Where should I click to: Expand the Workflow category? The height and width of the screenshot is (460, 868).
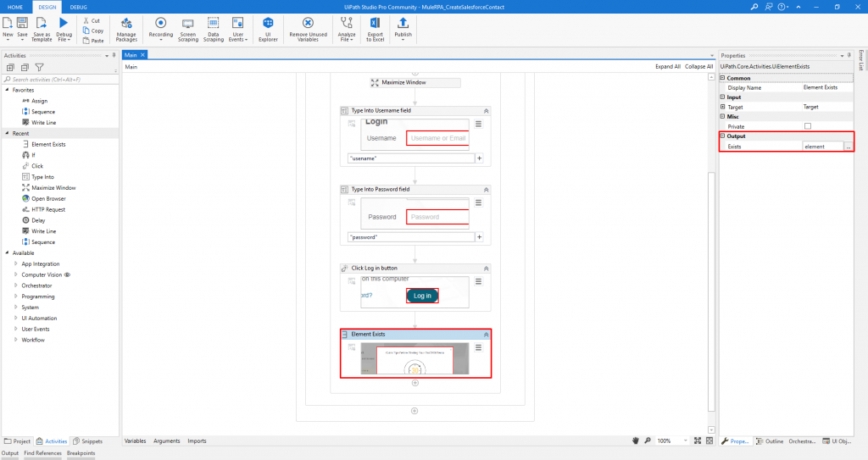coord(15,340)
